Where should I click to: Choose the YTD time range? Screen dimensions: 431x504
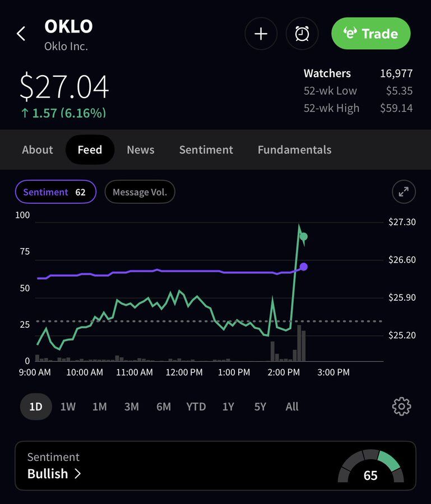click(x=196, y=407)
